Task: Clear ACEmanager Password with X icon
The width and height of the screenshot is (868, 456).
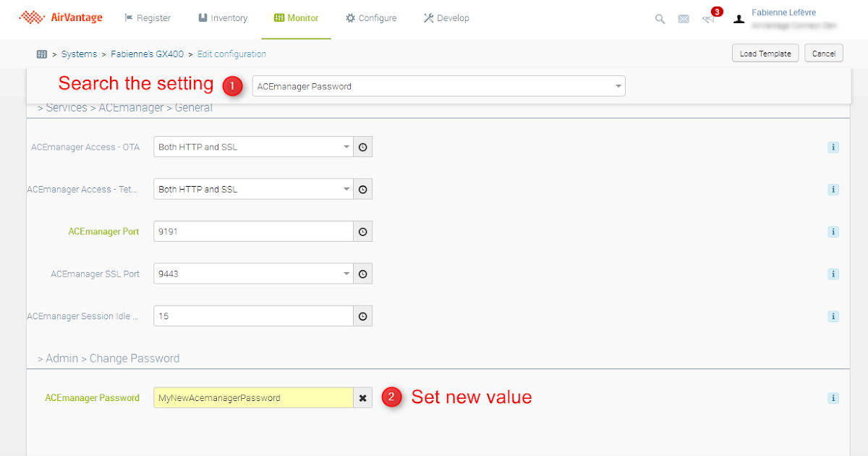Action: 363,397
